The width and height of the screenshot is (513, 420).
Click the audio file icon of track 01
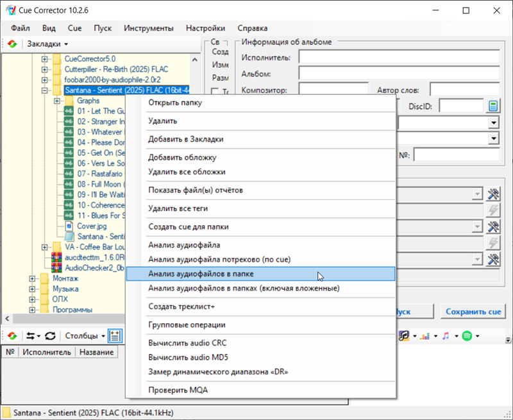pyautogui.click(x=69, y=111)
